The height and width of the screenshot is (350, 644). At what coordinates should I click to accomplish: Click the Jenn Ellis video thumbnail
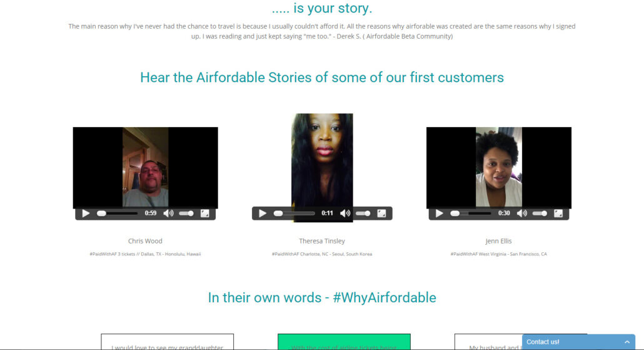498,167
